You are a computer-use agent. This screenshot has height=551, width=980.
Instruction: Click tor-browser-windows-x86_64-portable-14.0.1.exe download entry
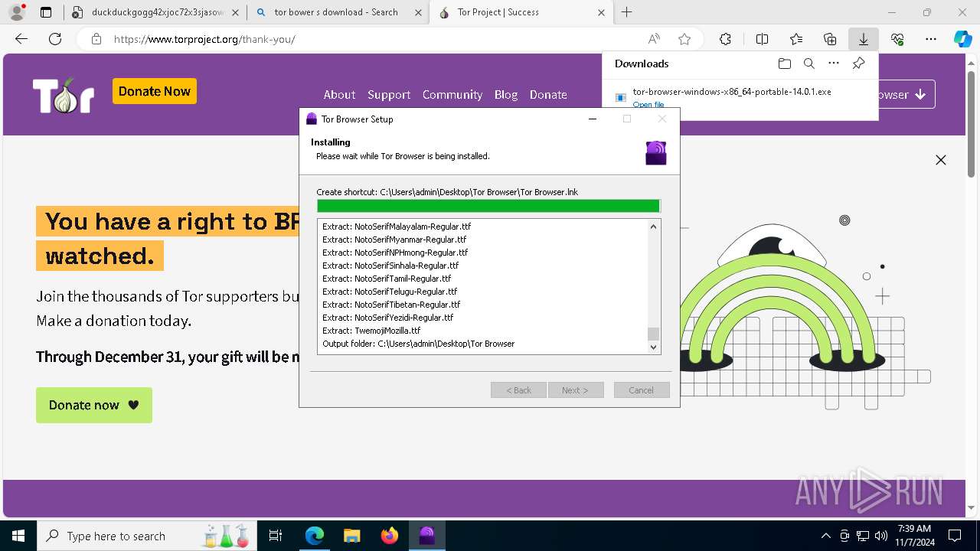tap(732, 92)
